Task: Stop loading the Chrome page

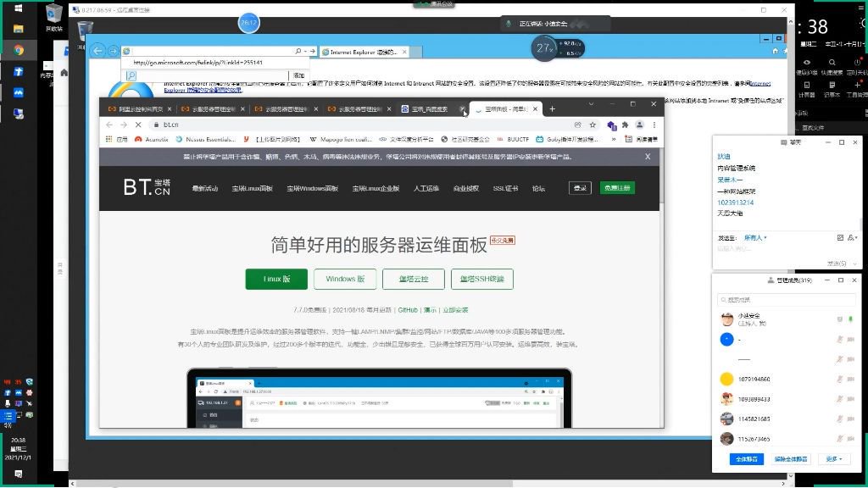Action: pyautogui.click(x=138, y=125)
